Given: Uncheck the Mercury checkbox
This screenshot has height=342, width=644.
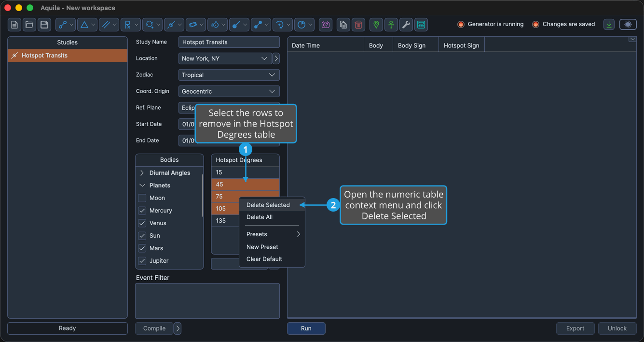Looking at the screenshot, I should [142, 211].
